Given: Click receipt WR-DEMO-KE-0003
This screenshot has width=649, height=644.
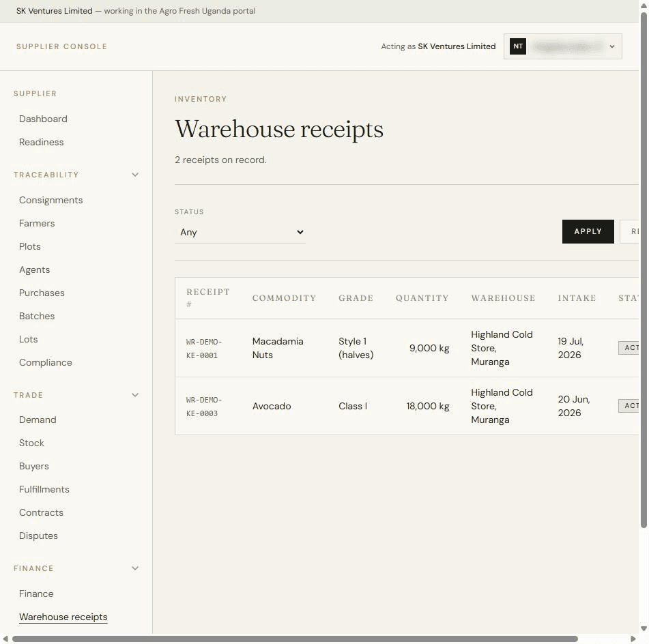Looking at the screenshot, I should coord(204,407).
